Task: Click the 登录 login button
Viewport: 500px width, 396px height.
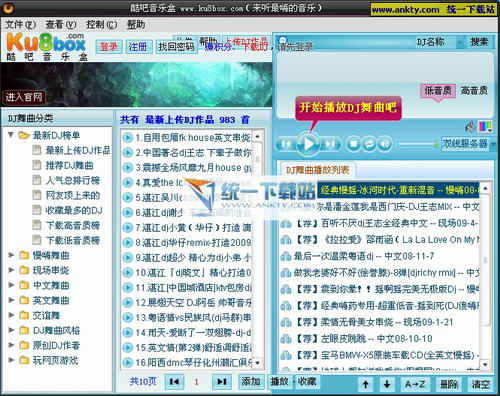Action: [109, 47]
